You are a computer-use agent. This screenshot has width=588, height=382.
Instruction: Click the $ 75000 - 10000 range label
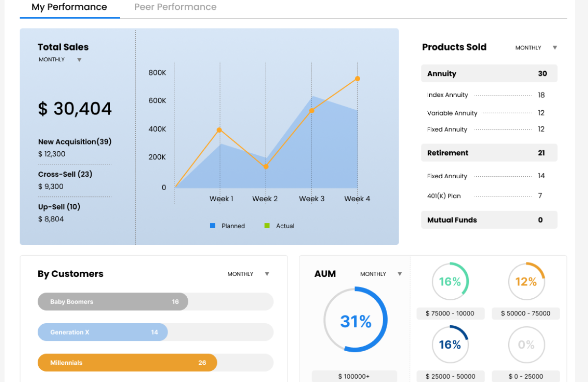tap(450, 313)
